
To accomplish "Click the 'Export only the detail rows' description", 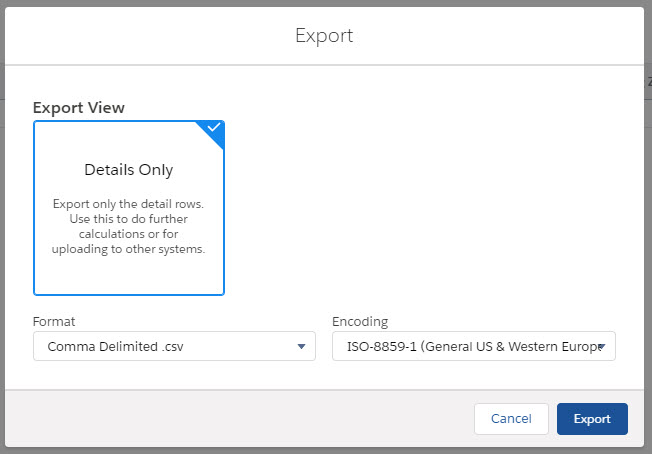I will click(128, 204).
